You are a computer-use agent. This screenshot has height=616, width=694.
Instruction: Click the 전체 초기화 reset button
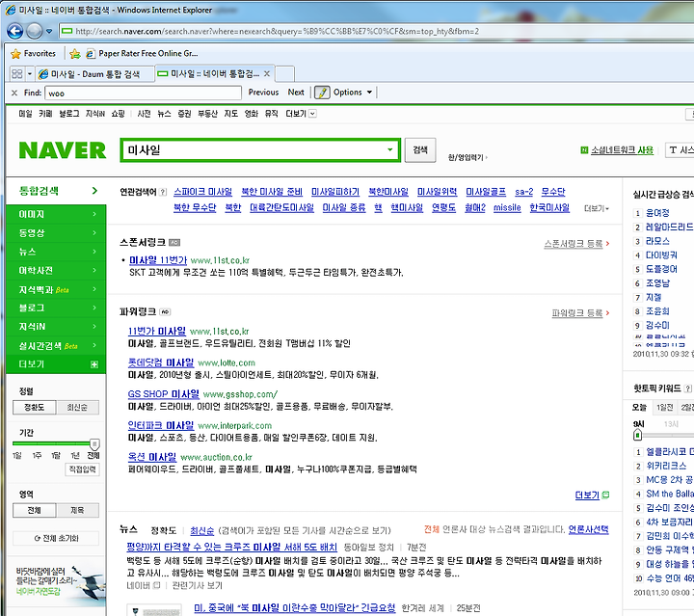coord(56,538)
